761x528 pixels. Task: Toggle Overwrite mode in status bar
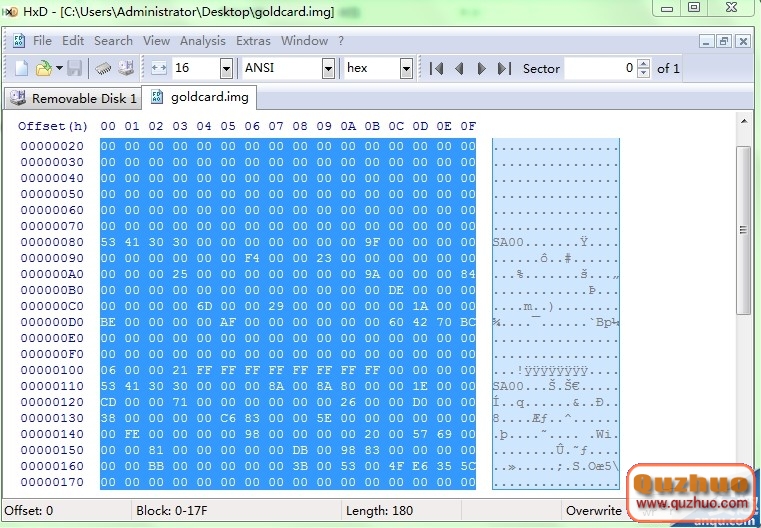594,511
